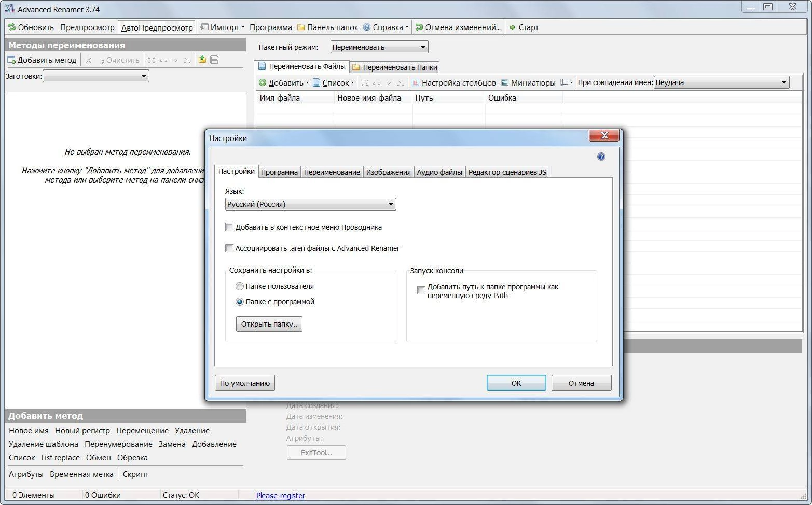Image resolution: width=812 pixels, height=505 pixels.
Task: Expand the Справка dropdown arrow
Action: click(x=407, y=27)
